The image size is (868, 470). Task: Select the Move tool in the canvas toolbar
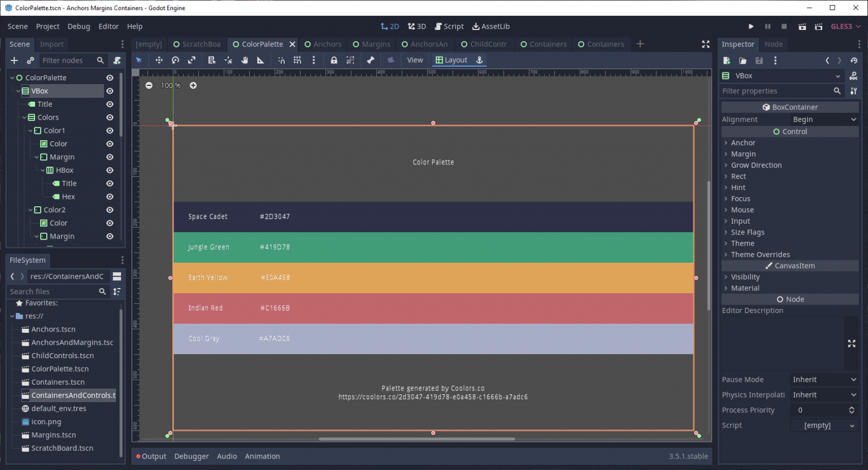point(159,60)
